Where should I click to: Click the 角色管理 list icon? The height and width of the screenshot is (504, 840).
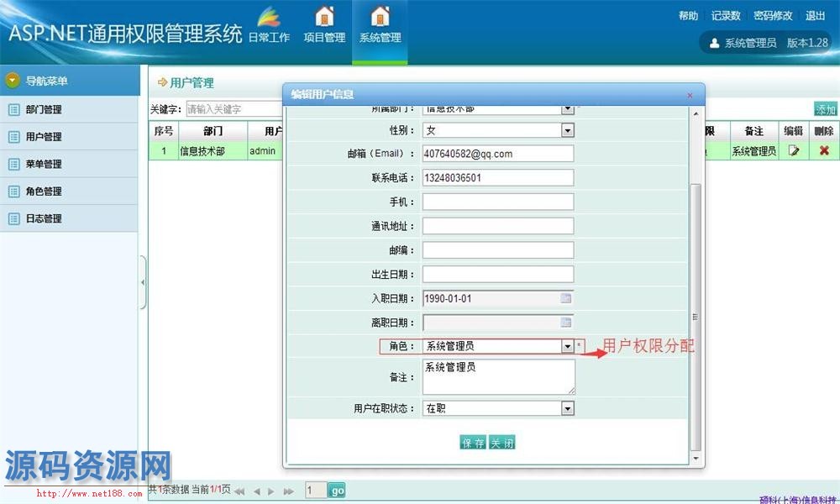point(14,192)
